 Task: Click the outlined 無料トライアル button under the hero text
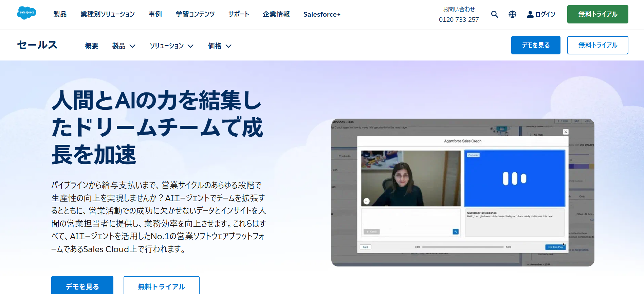[x=161, y=286]
